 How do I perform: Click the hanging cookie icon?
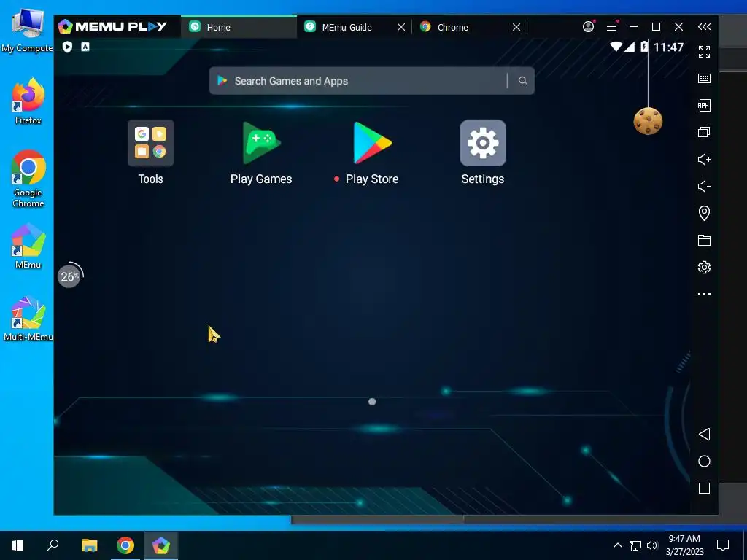[648, 121]
